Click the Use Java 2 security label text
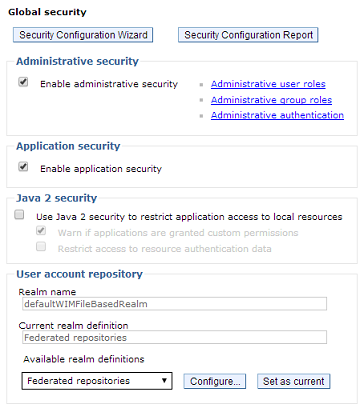 coord(189,217)
